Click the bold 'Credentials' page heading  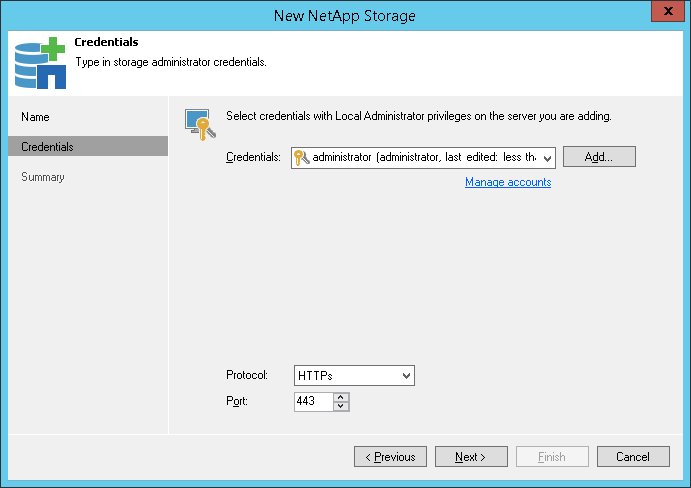point(106,42)
